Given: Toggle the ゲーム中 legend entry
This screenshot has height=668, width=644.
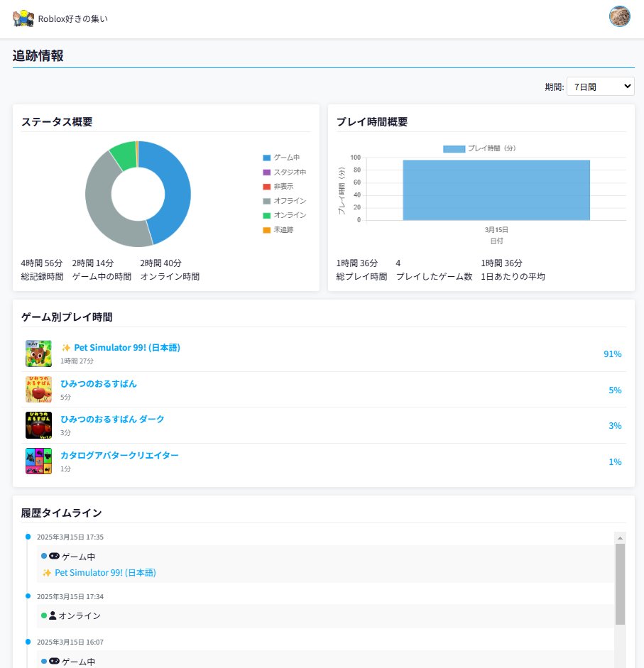Looking at the screenshot, I should 281,158.
